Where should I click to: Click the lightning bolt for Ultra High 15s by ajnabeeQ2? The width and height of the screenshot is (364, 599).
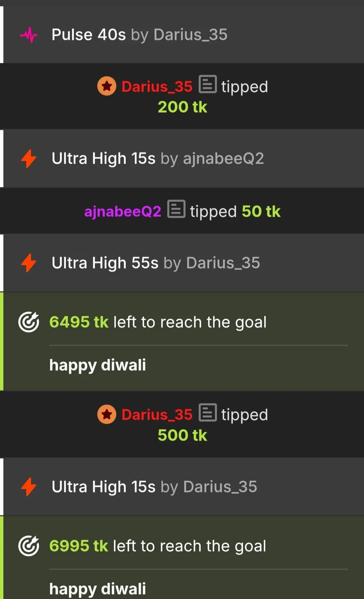[29, 159]
